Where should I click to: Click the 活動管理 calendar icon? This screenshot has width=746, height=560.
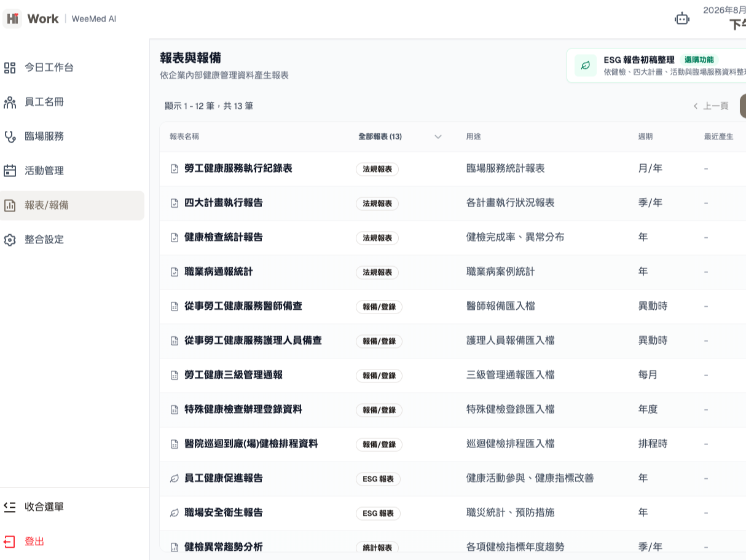10,171
